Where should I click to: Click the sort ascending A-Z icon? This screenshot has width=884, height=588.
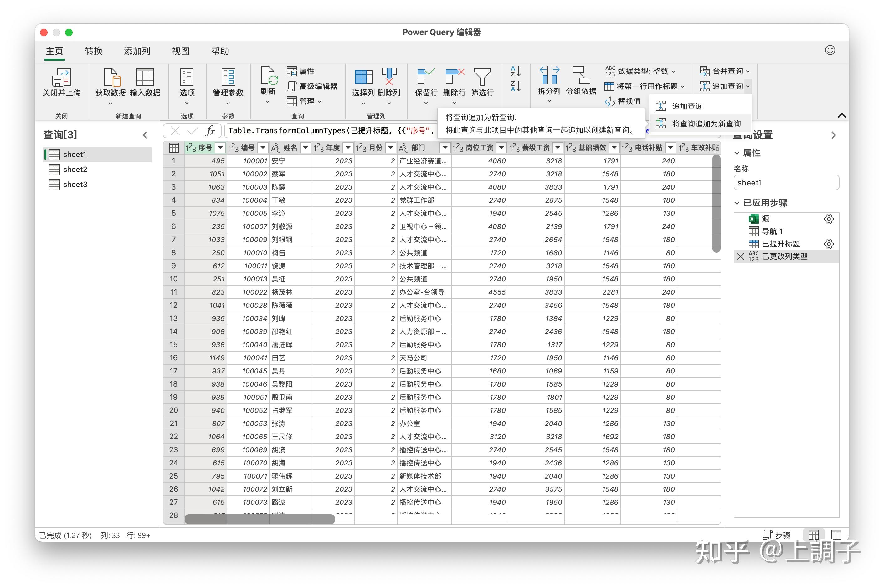pyautogui.click(x=516, y=71)
